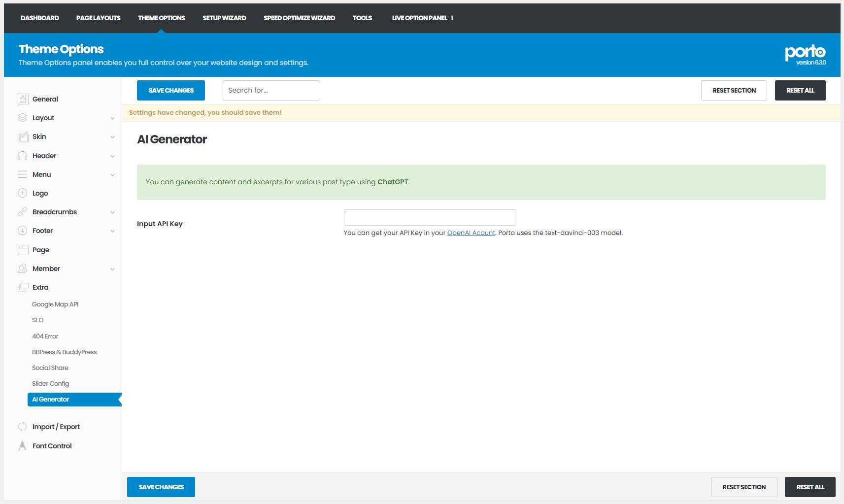
Task: Click the Layout stacked layers icon
Action: [x=23, y=118]
